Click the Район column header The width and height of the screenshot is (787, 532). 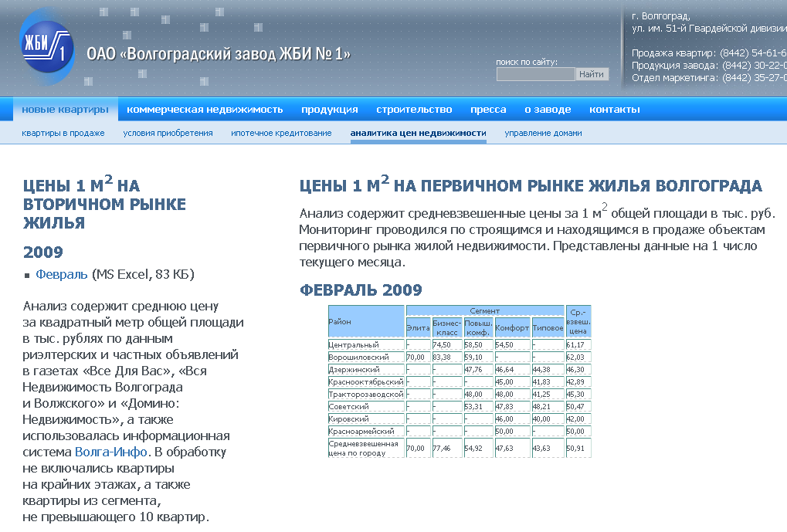366,321
